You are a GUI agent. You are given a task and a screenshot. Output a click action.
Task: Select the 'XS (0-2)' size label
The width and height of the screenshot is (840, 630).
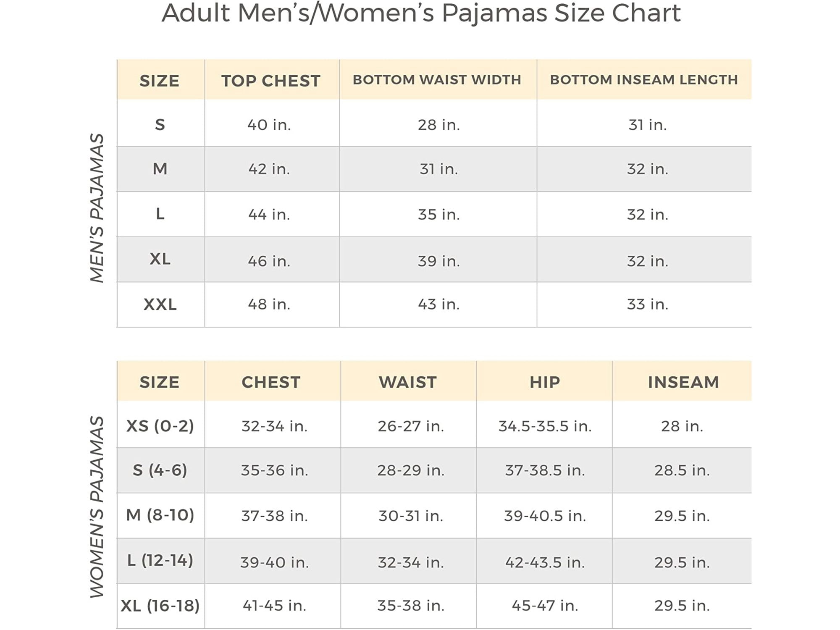(x=160, y=426)
